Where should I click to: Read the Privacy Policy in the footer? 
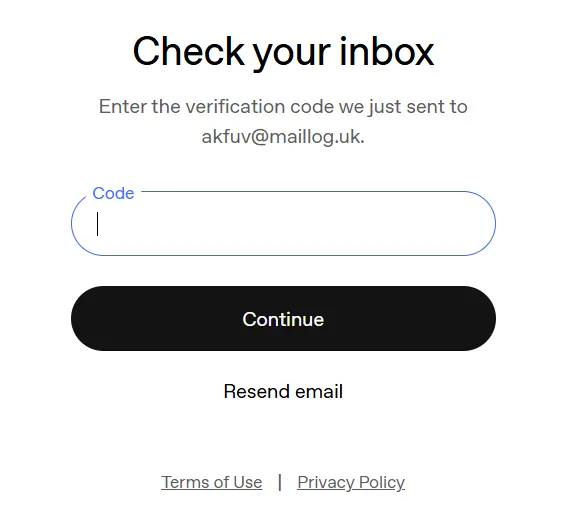click(x=351, y=482)
